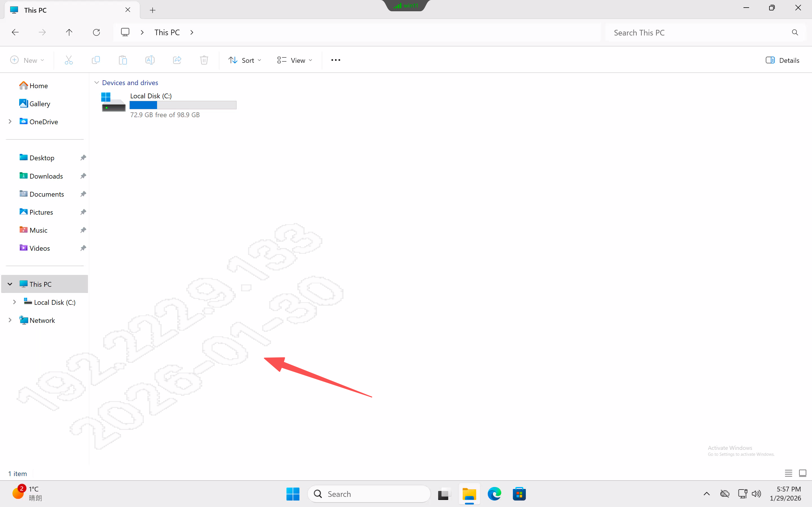This screenshot has width=812, height=507.
Task: Click the back navigation arrow
Action: (16, 32)
